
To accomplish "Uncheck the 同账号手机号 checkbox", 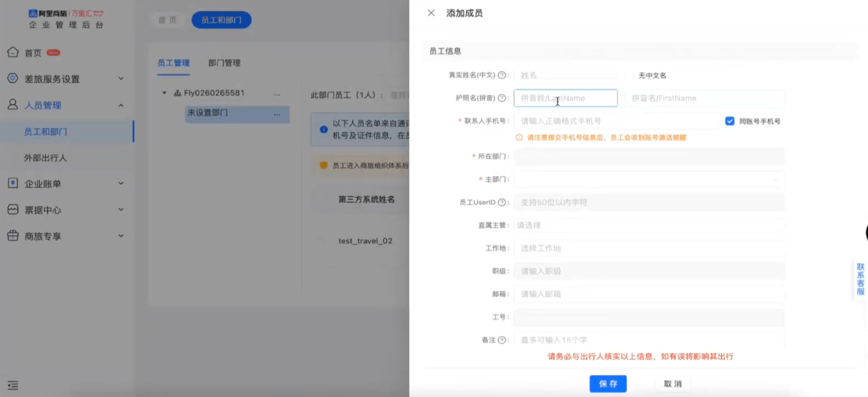I will 730,121.
